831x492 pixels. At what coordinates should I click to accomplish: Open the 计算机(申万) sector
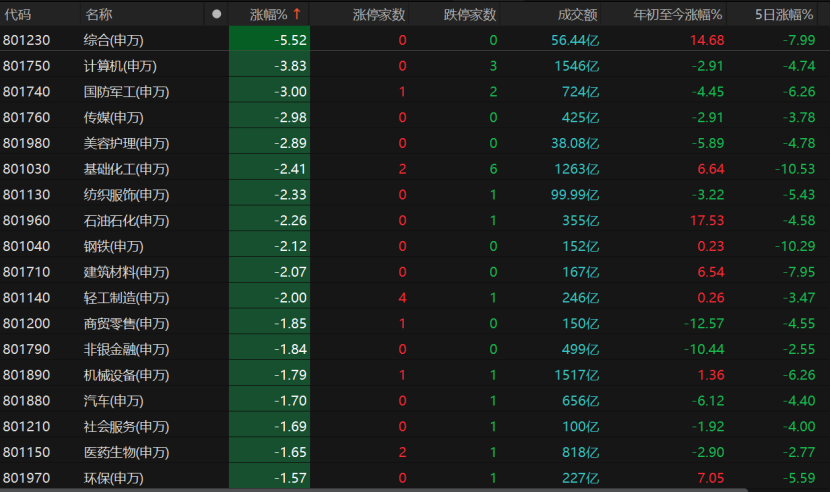pyautogui.click(x=120, y=66)
